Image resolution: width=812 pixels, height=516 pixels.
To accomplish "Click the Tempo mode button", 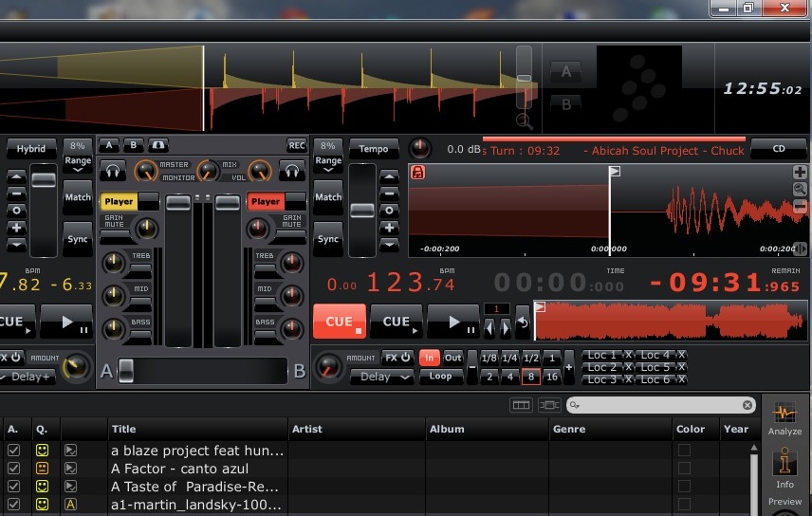I will pos(374,149).
